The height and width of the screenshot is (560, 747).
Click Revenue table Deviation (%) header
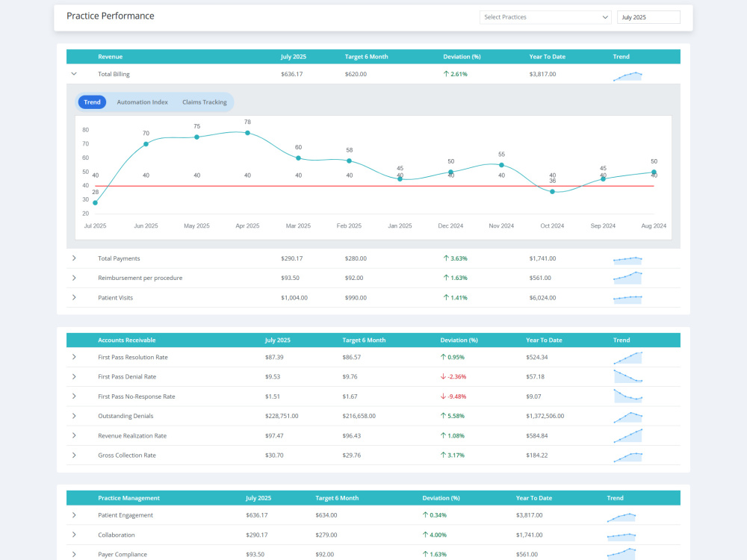point(462,57)
